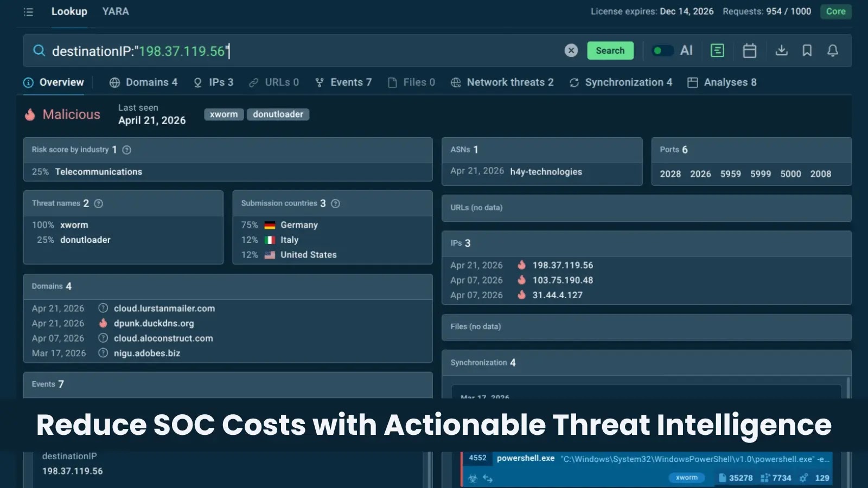Click help icon next to Submission countries

tap(335, 203)
